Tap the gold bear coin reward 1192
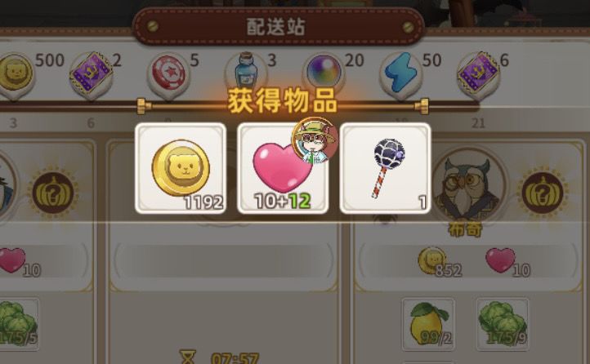The height and width of the screenshot is (364, 590). 181,168
